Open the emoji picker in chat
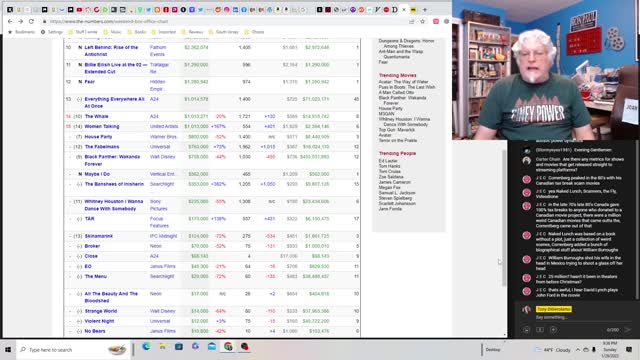The width and height of the screenshot is (640, 360). click(527, 329)
